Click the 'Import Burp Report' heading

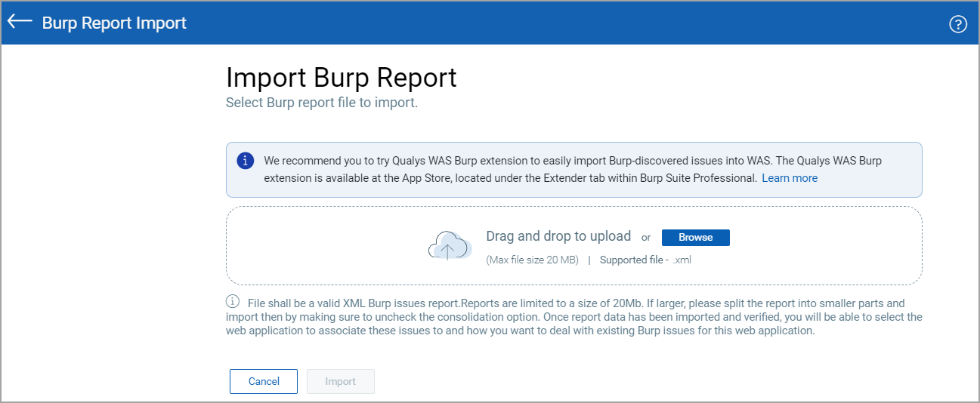[342, 78]
